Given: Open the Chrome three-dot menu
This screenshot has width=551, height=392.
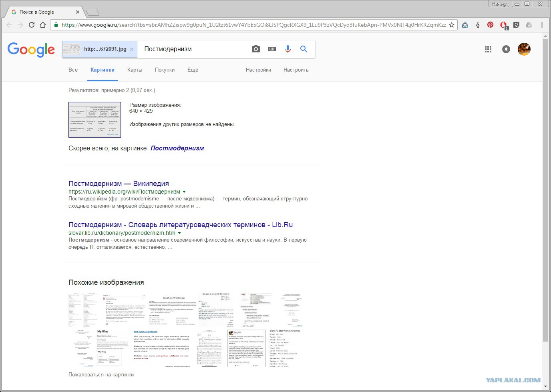Looking at the screenshot, I should click(x=542, y=25).
